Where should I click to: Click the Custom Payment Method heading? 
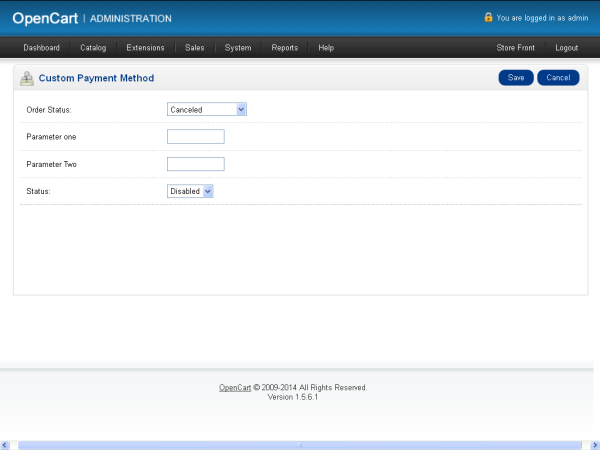(96, 78)
